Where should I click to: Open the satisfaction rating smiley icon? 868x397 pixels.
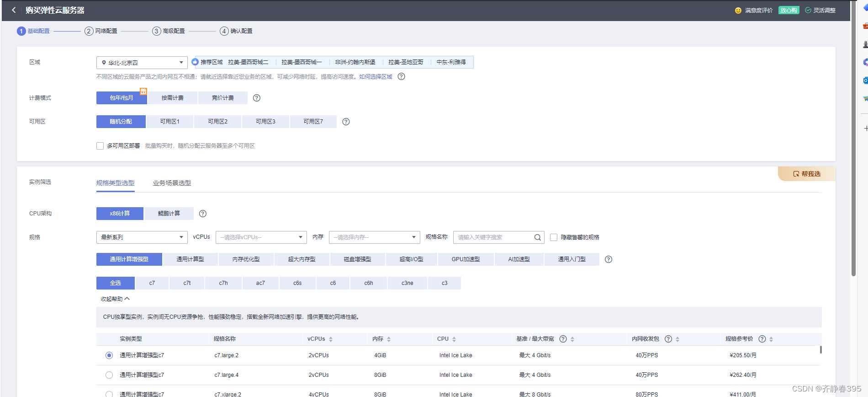[x=738, y=11]
